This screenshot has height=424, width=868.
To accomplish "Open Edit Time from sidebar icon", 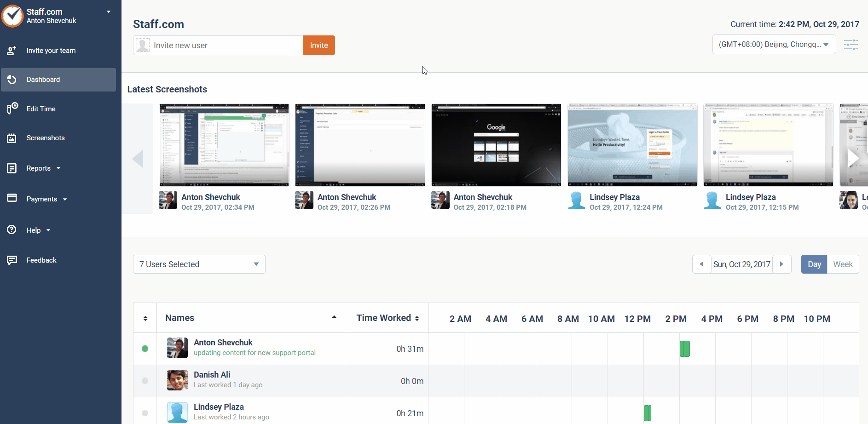I will click(12, 109).
